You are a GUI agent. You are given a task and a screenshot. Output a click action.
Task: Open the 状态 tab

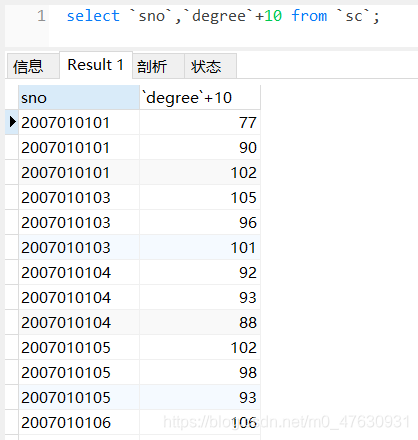coord(211,66)
